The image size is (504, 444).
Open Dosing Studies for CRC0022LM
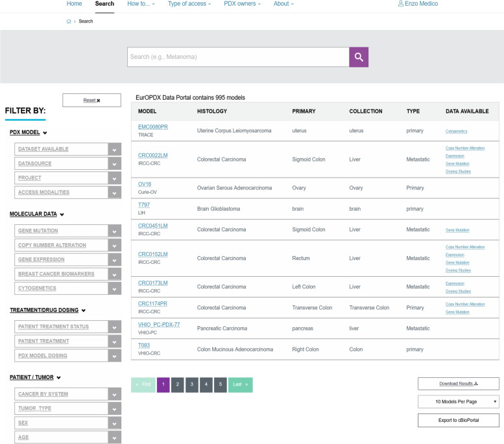(x=458, y=172)
